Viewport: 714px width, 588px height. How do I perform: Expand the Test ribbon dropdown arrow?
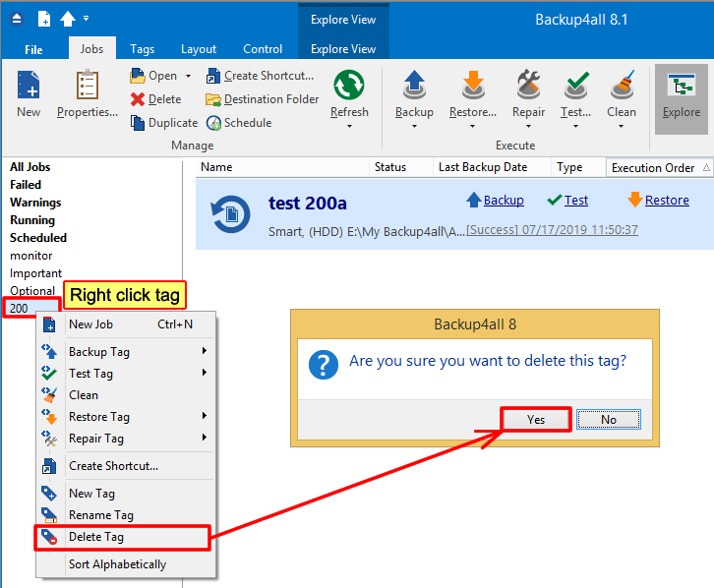[575, 127]
